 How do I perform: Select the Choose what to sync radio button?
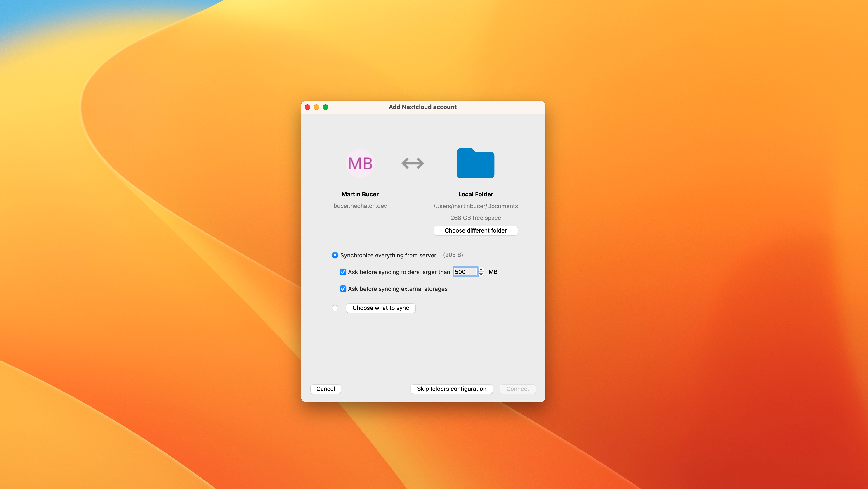[x=335, y=308]
